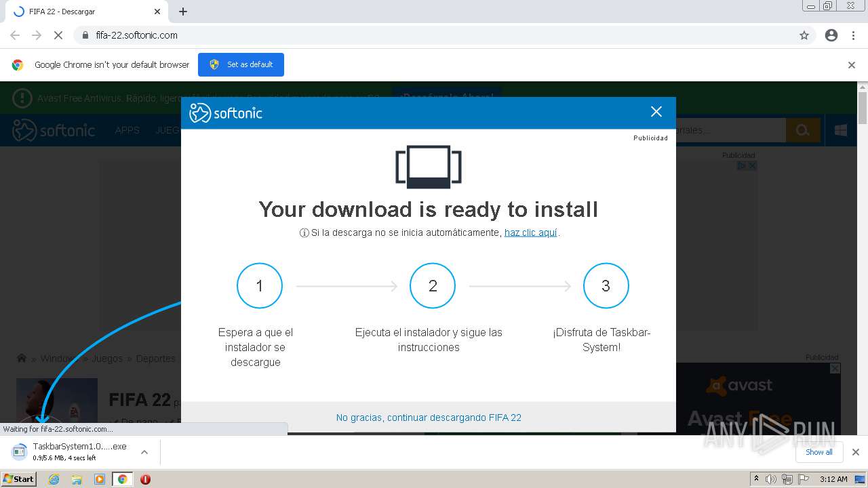Viewport: 868px width, 488px height.
Task: Show hidden system tray icons
Action: [756, 479]
